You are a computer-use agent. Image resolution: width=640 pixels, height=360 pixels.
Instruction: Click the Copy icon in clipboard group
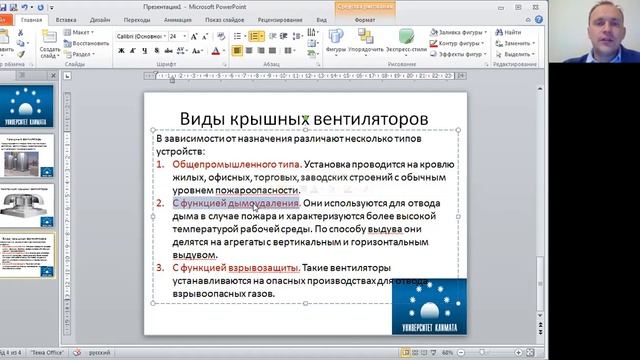(20, 43)
